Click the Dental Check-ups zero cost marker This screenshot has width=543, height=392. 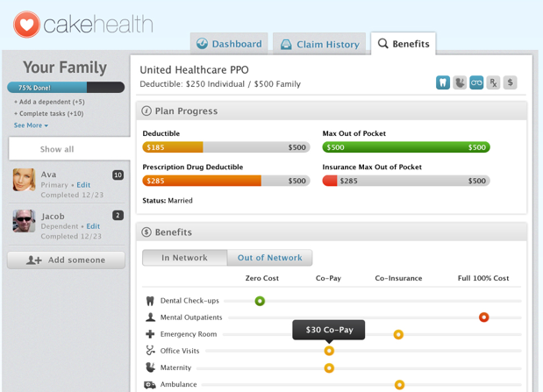click(x=260, y=301)
